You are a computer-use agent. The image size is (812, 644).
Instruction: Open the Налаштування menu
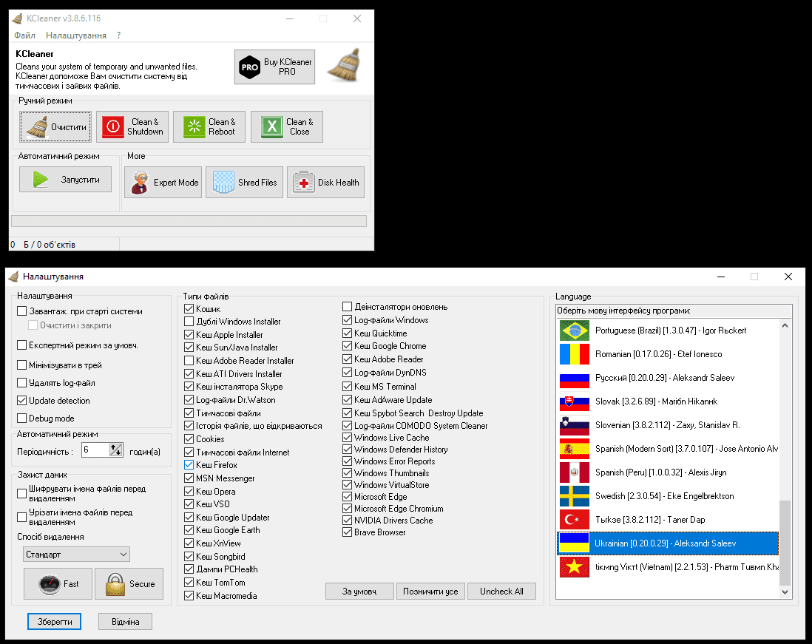pyautogui.click(x=76, y=35)
